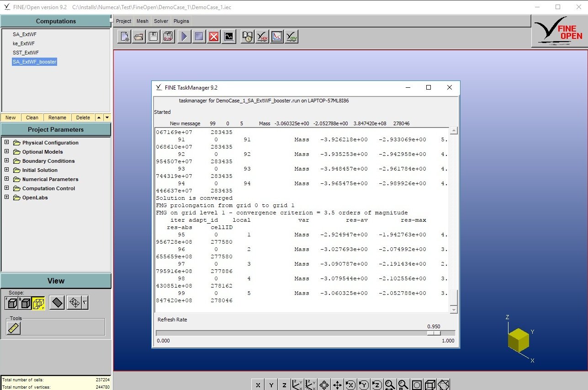
Task: Expand the Initial Solution tree node
Action: click(6, 170)
